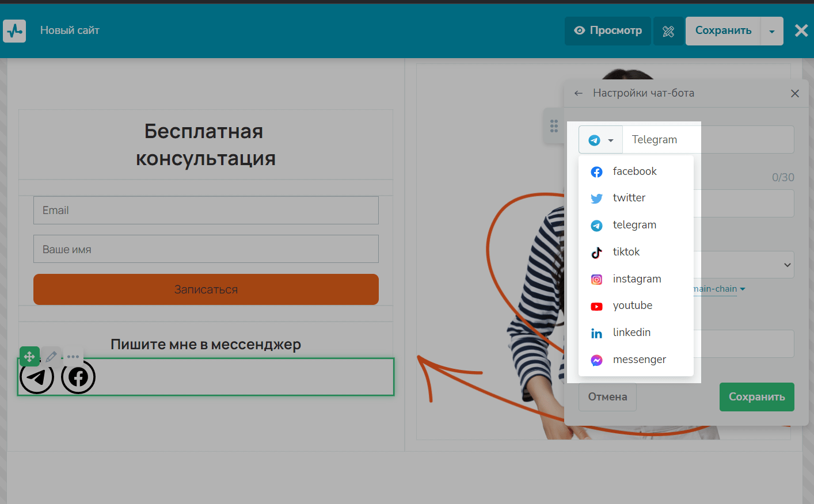Click the green move handle icon
814x504 pixels.
point(29,357)
